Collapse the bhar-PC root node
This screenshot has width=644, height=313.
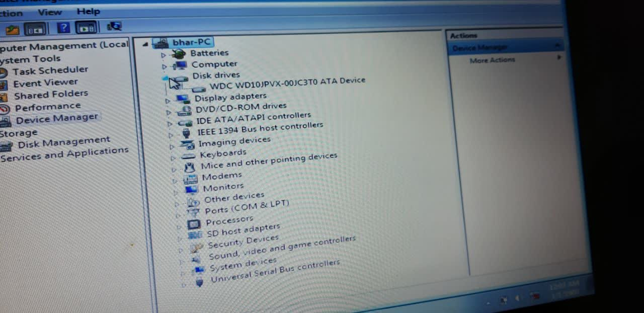coord(145,44)
